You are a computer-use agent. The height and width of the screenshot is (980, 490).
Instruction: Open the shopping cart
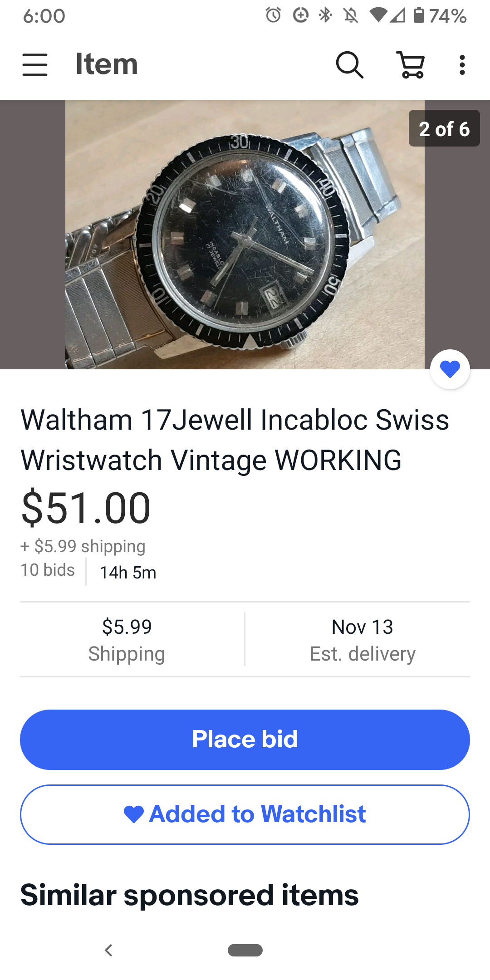point(411,64)
